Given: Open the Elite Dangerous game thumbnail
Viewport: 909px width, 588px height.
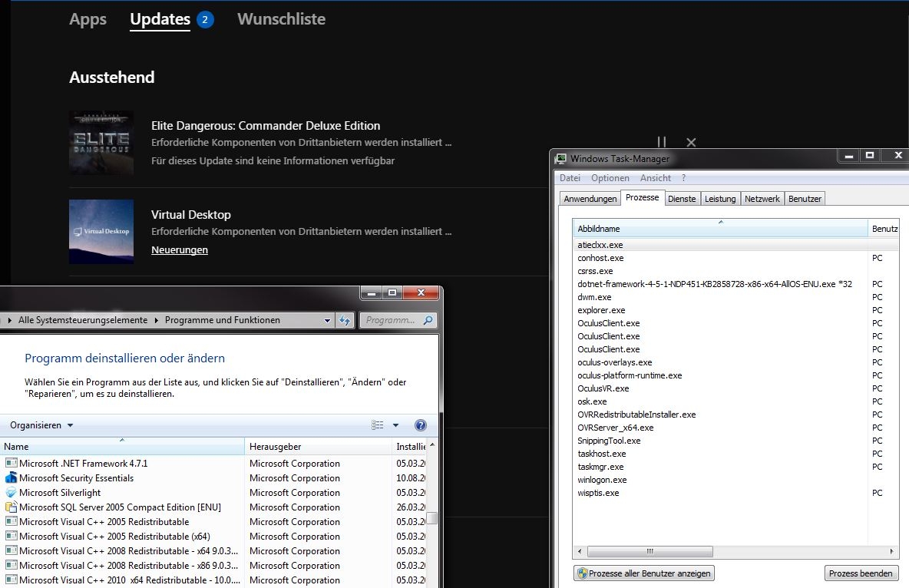Looking at the screenshot, I should point(101,143).
